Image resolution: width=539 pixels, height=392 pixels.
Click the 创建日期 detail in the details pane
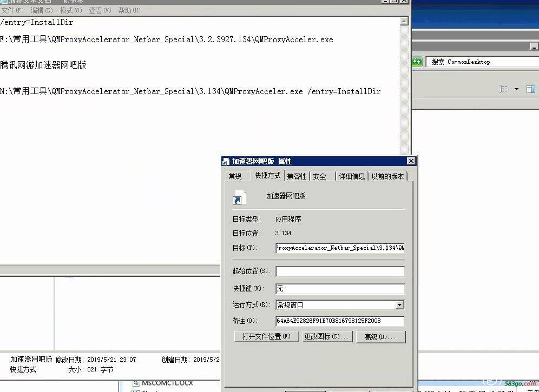pos(190,360)
